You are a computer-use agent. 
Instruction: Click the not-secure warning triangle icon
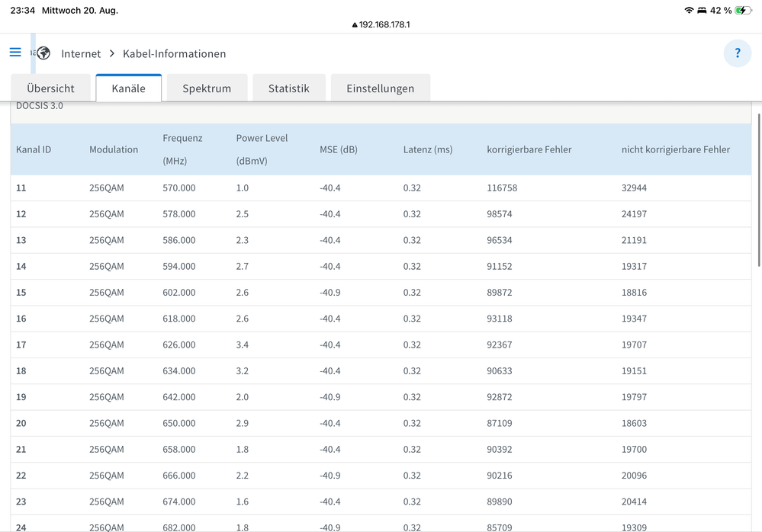point(355,24)
